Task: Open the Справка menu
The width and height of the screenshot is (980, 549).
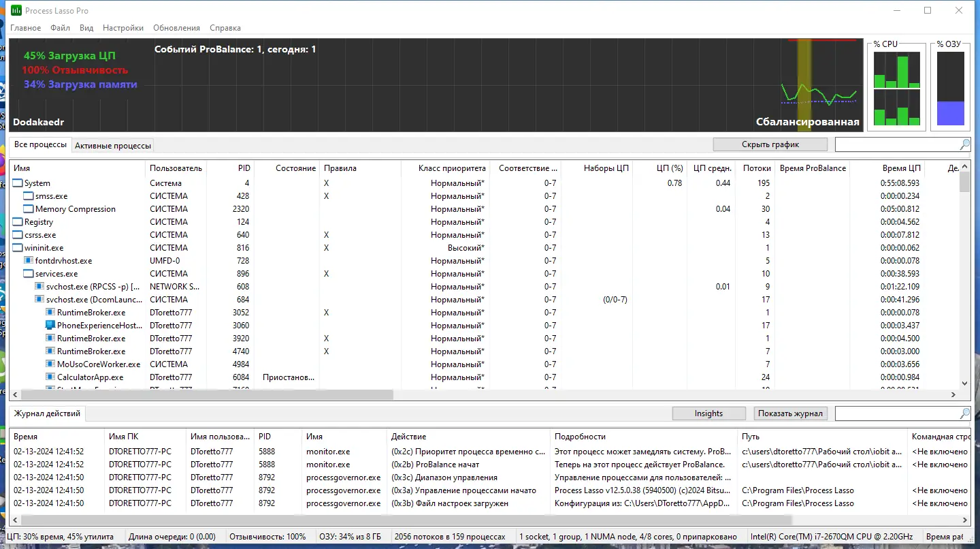Action: click(x=225, y=28)
